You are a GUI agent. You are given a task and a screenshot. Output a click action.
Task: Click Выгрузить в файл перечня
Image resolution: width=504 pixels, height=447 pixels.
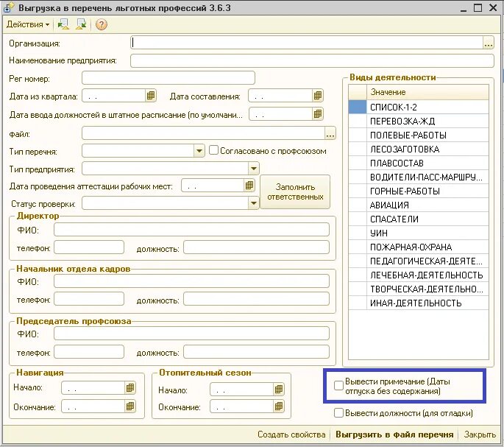(394, 434)
